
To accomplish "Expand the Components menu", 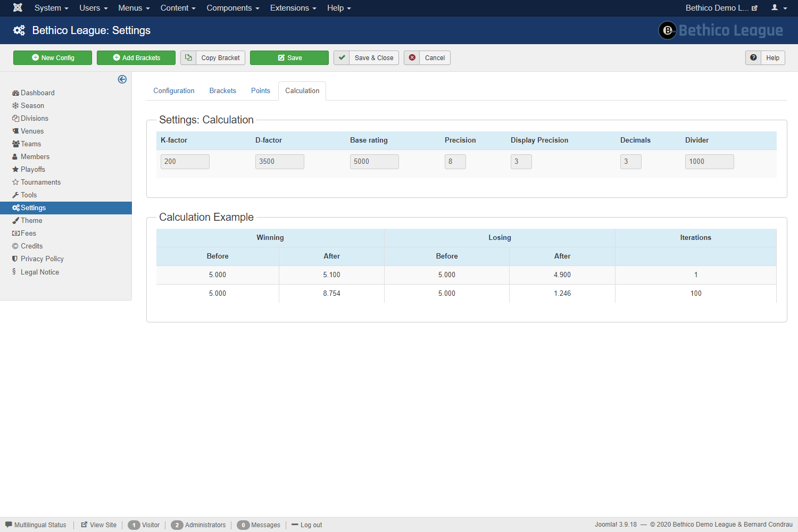I will [232, 8].
